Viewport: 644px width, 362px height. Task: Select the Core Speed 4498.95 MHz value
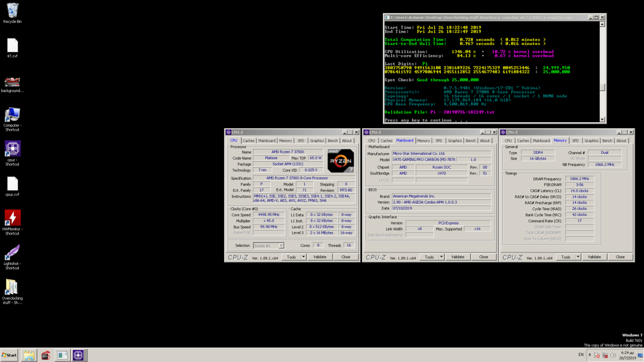[x=269, y=214]
